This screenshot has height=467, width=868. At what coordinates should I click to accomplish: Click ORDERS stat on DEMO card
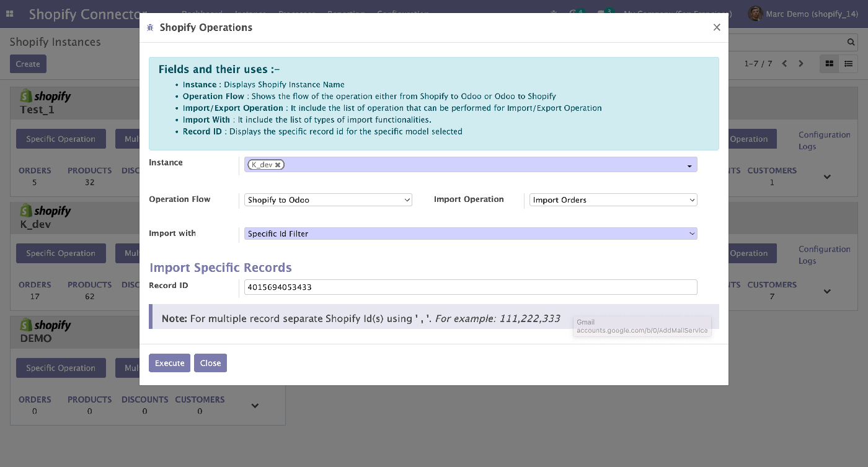tap(35, 405)
